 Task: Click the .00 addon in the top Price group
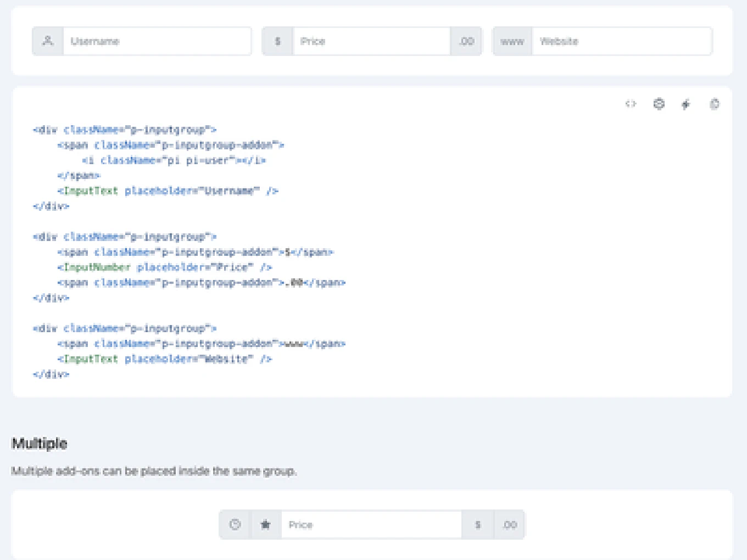(x=466, y=41)
